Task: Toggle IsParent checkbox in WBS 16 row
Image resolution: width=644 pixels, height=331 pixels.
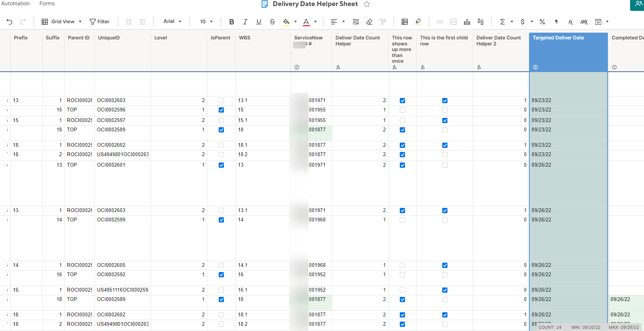Action: pyautogui.click(x=221, y=275)
